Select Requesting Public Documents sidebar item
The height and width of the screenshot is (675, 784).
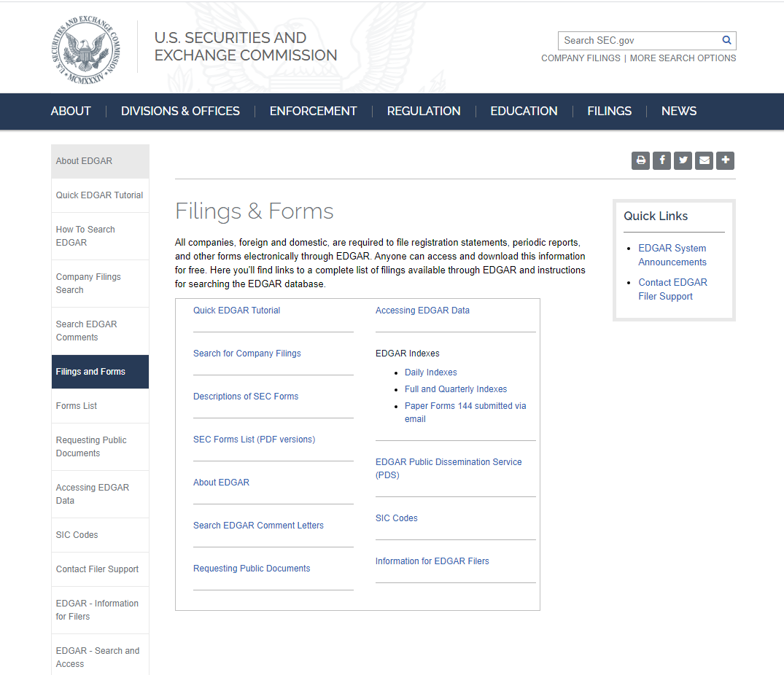pyautogui.click(x=100, y=447)
